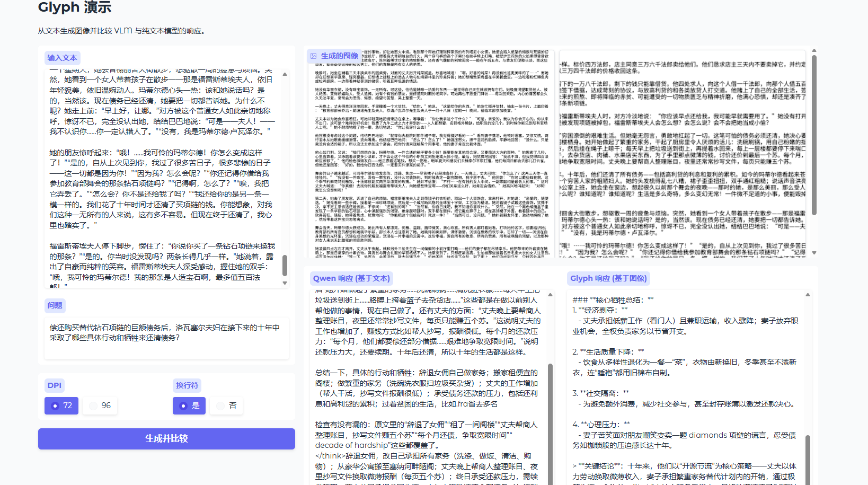This screenshot has height=485, width=868.
Task: Click the 输入文本 scrollbar thumb
Action: (285, 266)
